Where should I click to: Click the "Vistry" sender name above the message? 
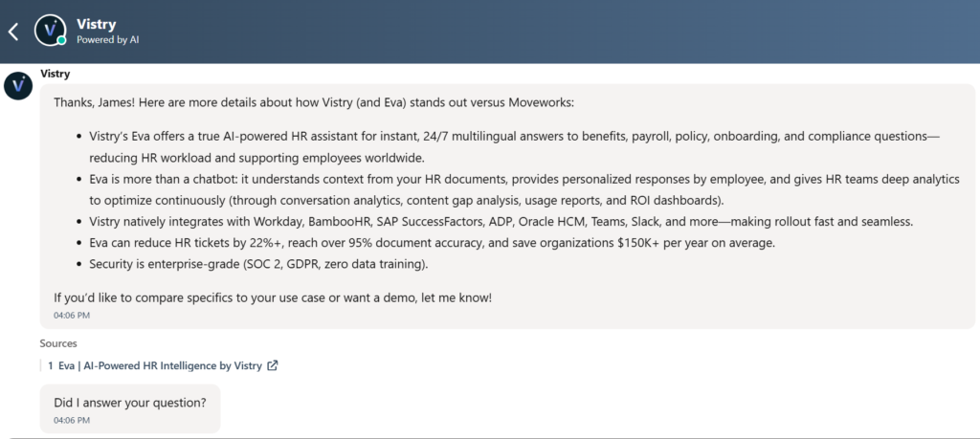55,74
